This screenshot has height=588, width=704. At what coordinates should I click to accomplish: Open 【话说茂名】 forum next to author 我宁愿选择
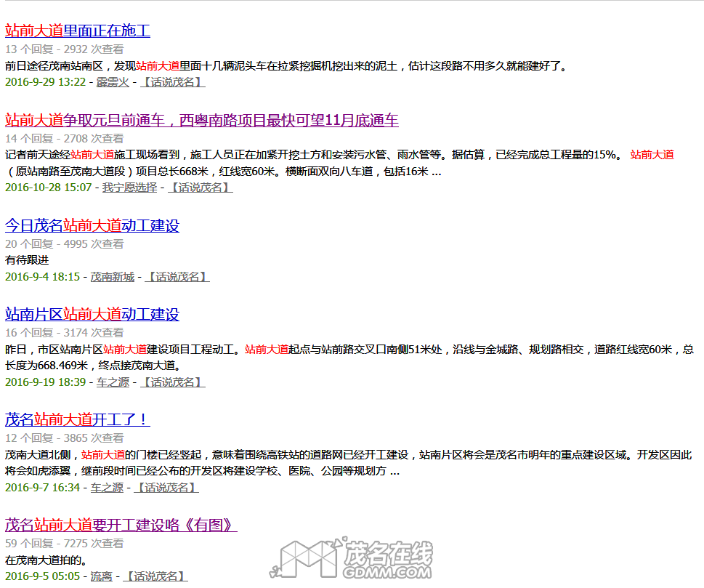(200, 188)
